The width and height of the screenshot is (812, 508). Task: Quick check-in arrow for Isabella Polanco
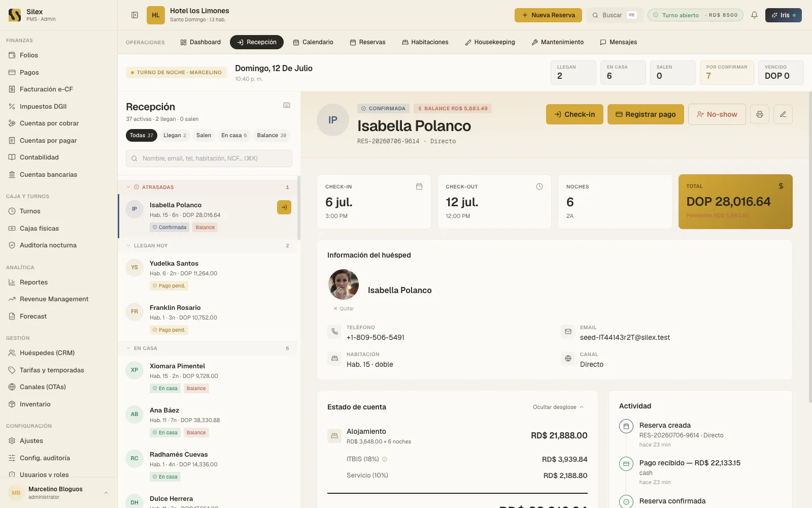point(284,207)
